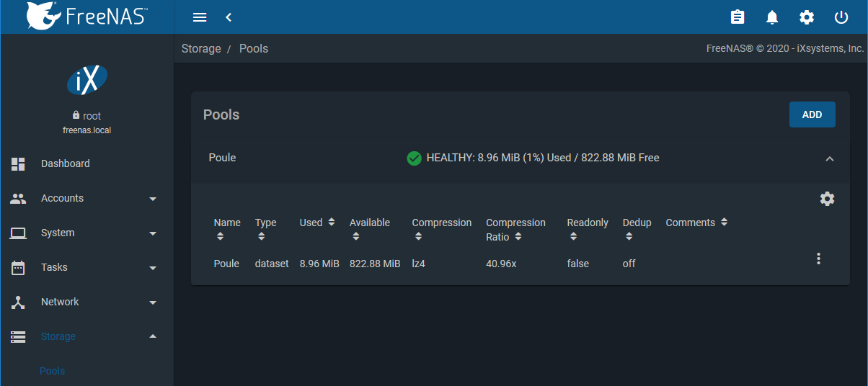Sort table by Comments column
This screenshot has width=868, height=386.
tap(696, 223)
